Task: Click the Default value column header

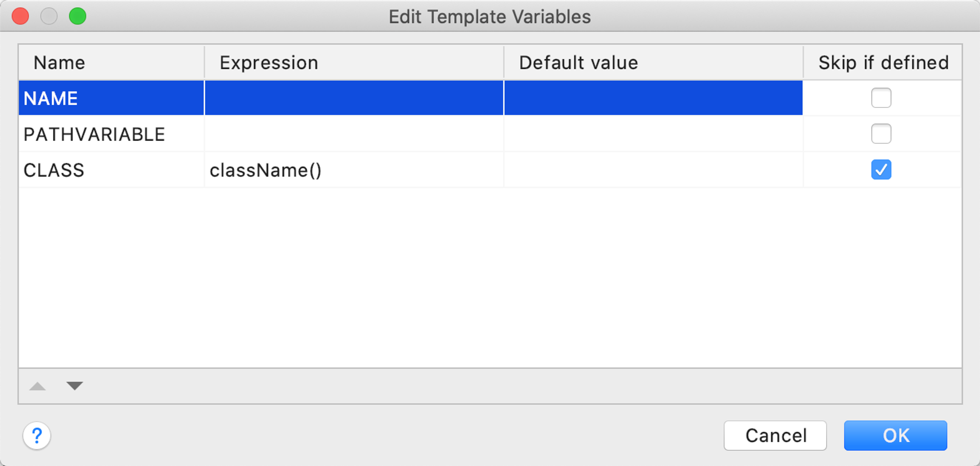Action: (654, 62)
